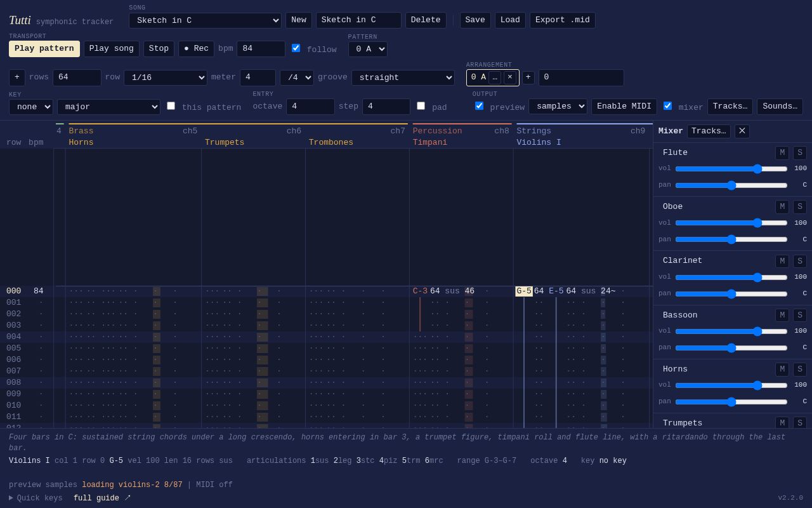This screenshot has width=812, height=508.
Task: Select the Horns track header
Action: pyautogui.click(x=81, y=142)
